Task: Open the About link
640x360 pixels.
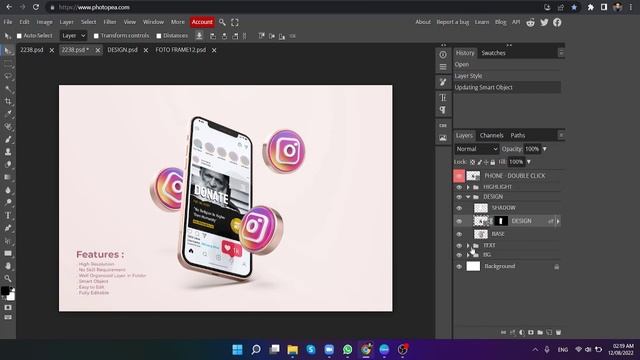Action: coord(423,22)
